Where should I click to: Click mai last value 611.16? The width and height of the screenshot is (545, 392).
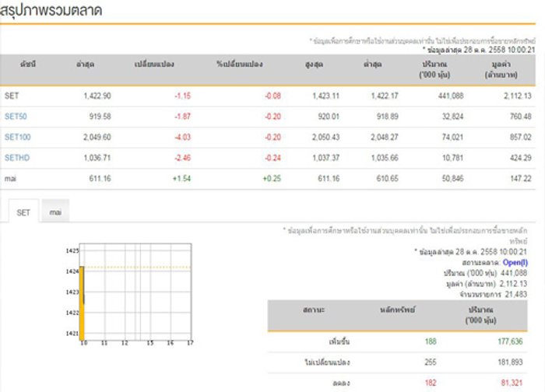[100, 178]
